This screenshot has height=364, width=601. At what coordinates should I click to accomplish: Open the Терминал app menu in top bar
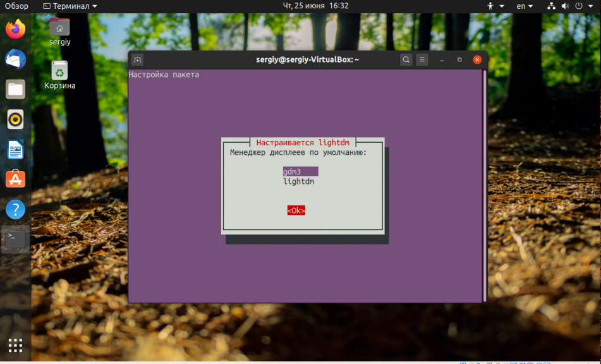[x=70, y=6]
